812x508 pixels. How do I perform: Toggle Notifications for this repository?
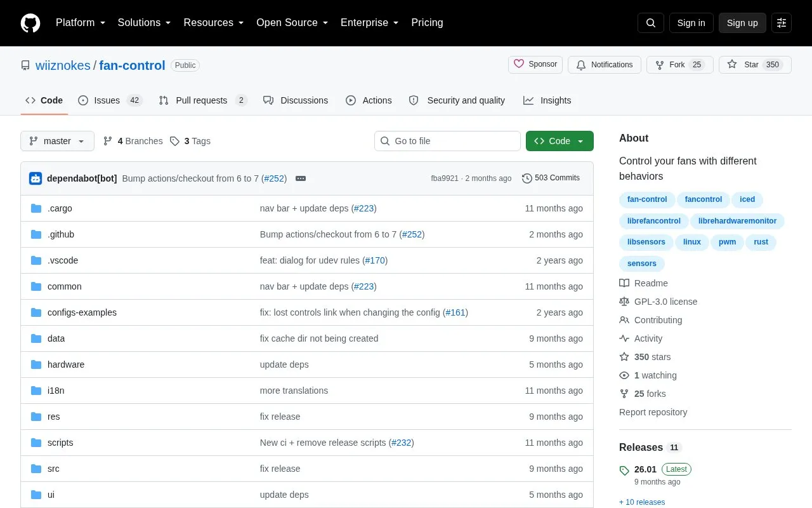(605, 65)
